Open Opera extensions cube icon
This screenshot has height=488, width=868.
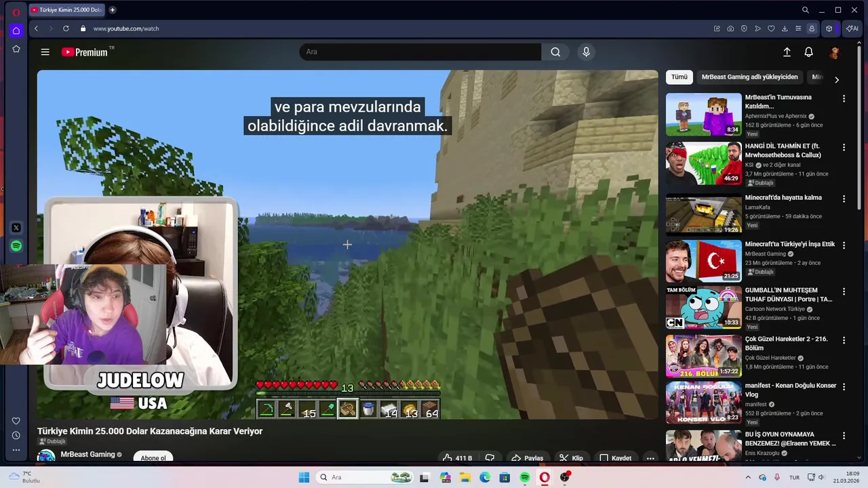click(829, 28)
